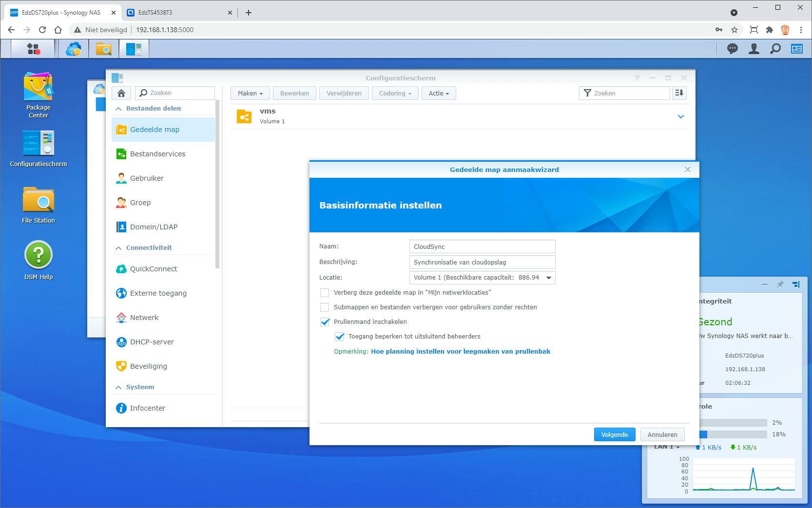Open Externe toegang in the sidebar
Screen dimensions: 812x508
(163, 293)
